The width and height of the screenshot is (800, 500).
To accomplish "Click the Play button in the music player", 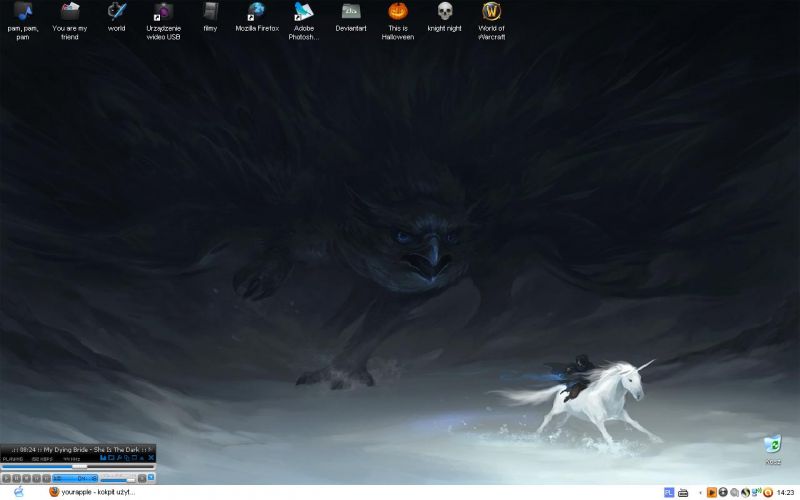I will tap(6, 478).
